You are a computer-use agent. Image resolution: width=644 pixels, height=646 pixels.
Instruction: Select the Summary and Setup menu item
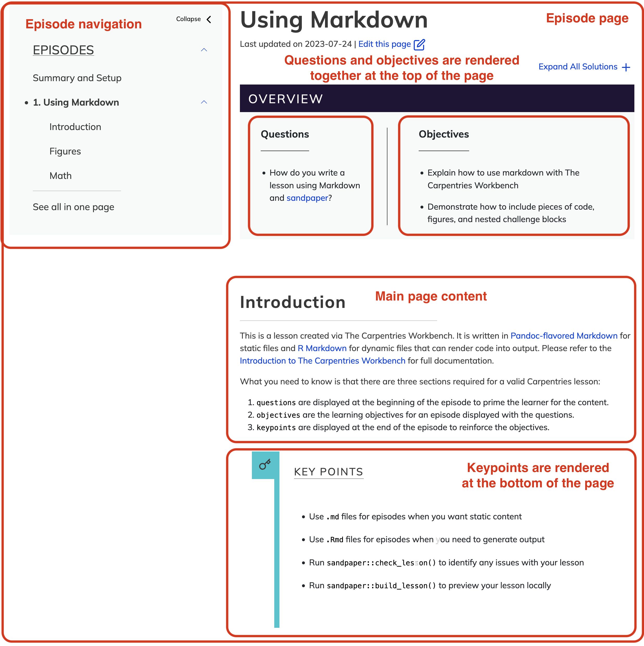tap(77, 78)
